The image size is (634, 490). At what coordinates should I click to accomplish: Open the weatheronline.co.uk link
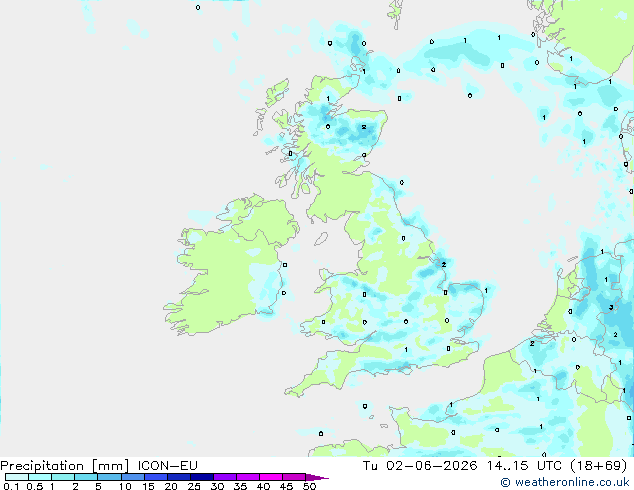pyautogui.click(x=565, y=482)
